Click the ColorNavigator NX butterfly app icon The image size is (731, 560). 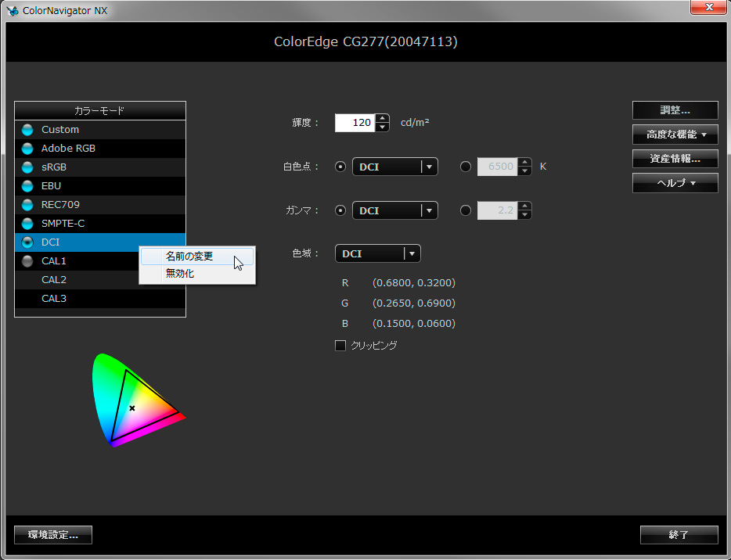(13, 10)
